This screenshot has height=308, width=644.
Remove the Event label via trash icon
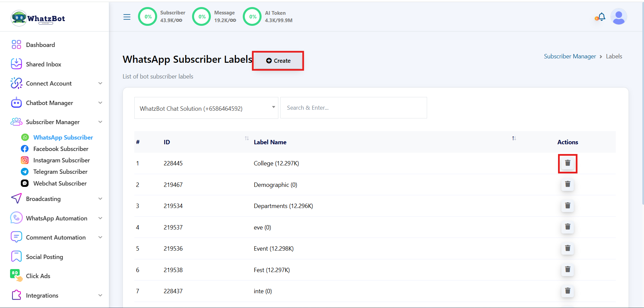pyautogui.click(x=567, y=248)
